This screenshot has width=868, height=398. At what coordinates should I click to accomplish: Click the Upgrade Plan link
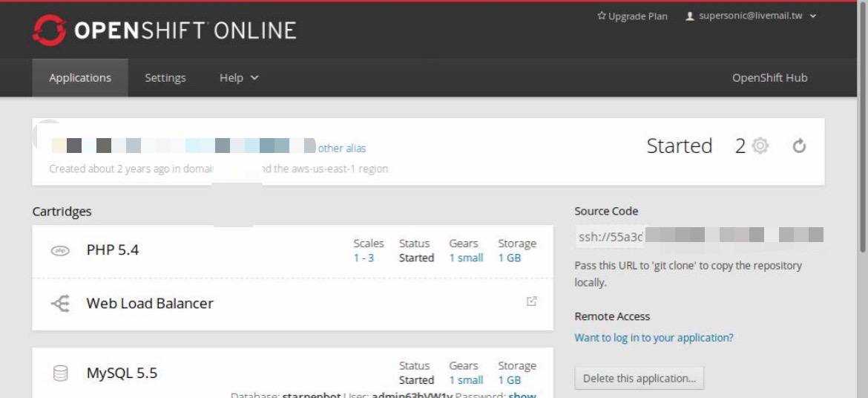[632, 16]
